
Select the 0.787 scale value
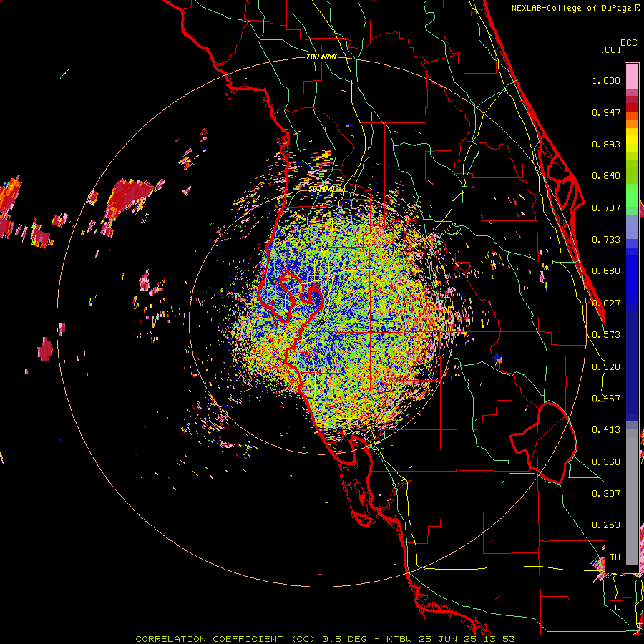606,208
